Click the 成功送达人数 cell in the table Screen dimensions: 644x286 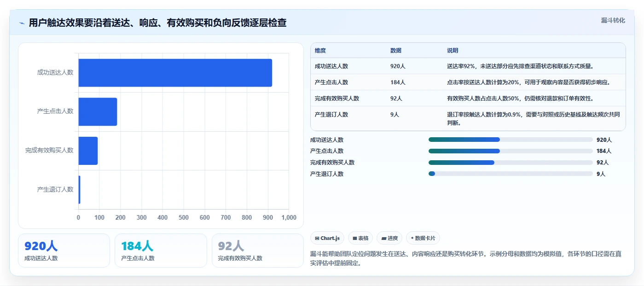[331, 66]
